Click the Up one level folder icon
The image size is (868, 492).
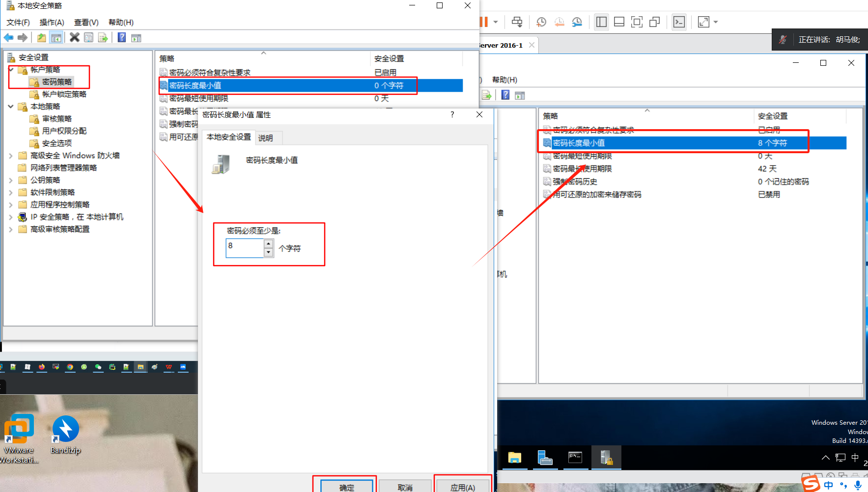[42, 38]
